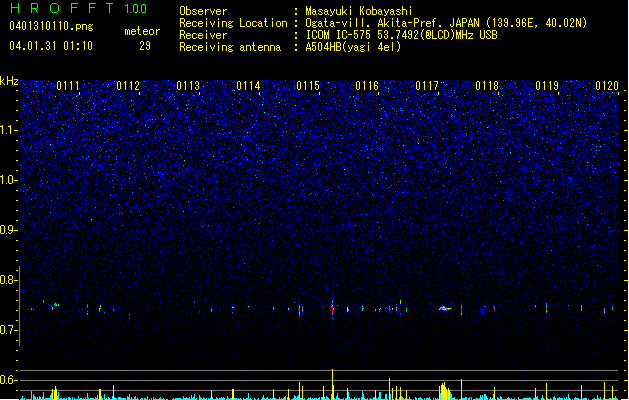Click the 'Receiving Location' field label

pos(233,23)
